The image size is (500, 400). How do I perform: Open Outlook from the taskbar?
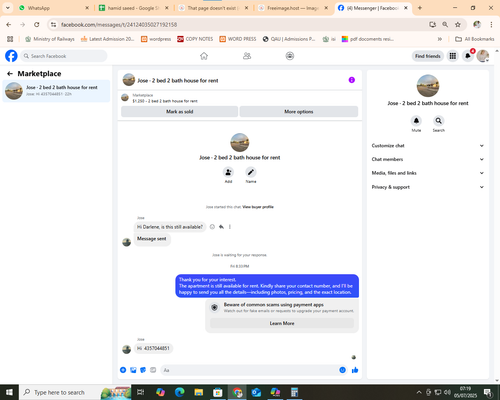point(256,392)
